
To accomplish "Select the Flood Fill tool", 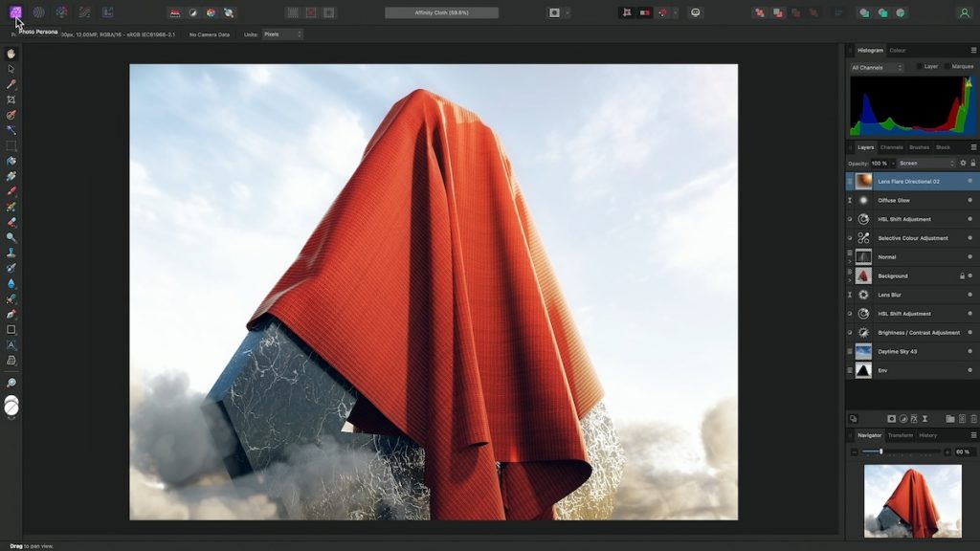I will [x=11, y=161].
